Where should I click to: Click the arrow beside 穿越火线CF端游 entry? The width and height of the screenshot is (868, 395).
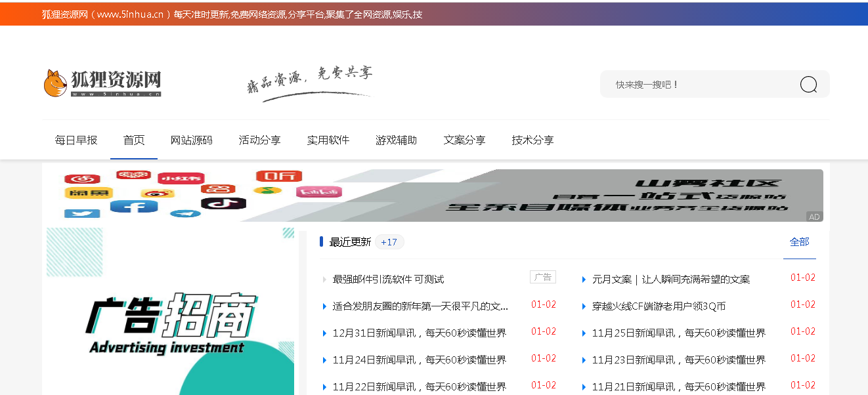click(x=583, y=305)
